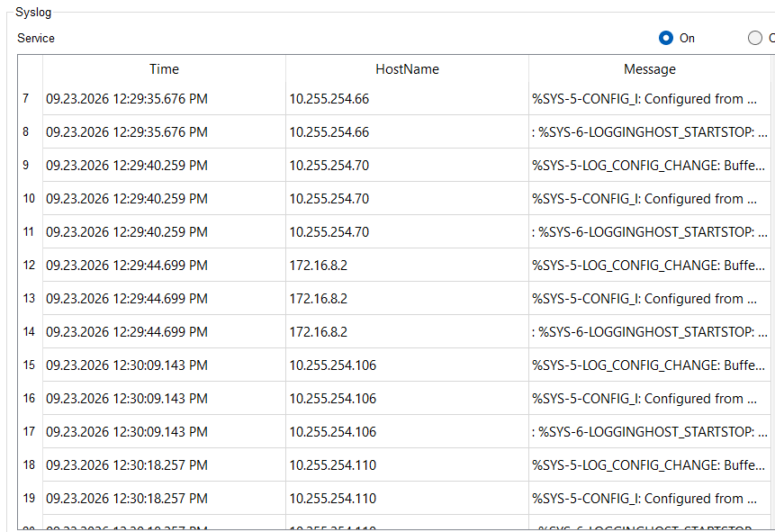Screen dimensions: 775x532
Task: Open row 18 LOG_CONFIG_CHANGE message
Action: click(648, 465)
